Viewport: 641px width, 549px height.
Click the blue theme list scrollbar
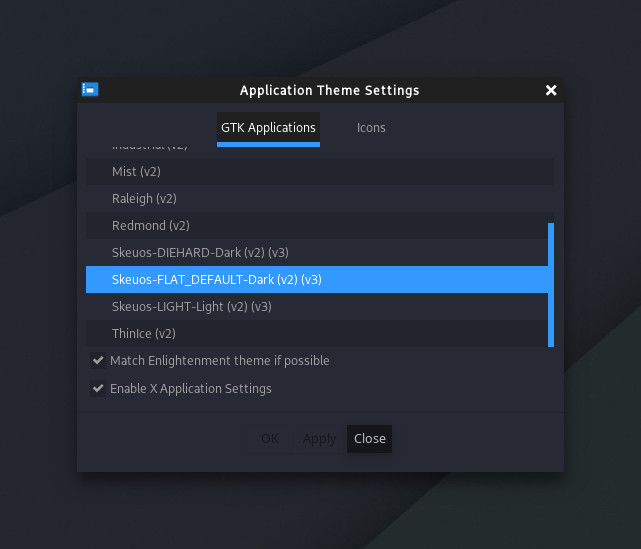[551, 285]
